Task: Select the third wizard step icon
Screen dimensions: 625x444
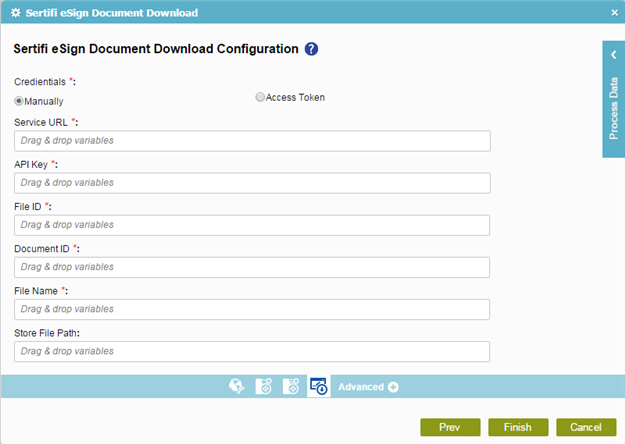Action: (x=291, y=386)
